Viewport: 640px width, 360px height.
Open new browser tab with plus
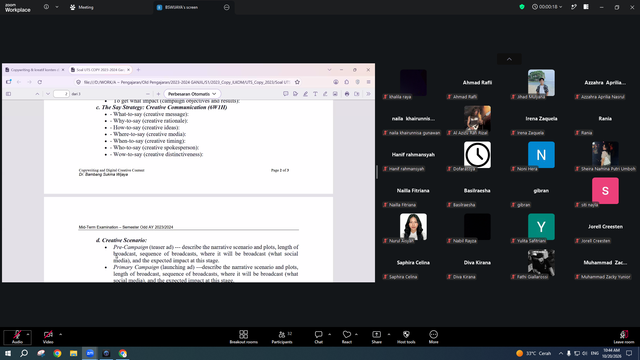click(x=138, y=70)
